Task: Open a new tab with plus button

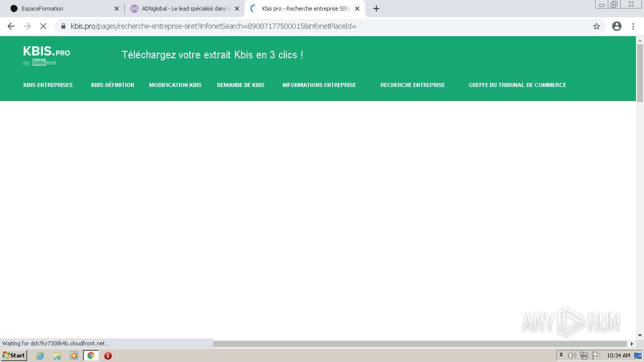Action: click(376, 9)
